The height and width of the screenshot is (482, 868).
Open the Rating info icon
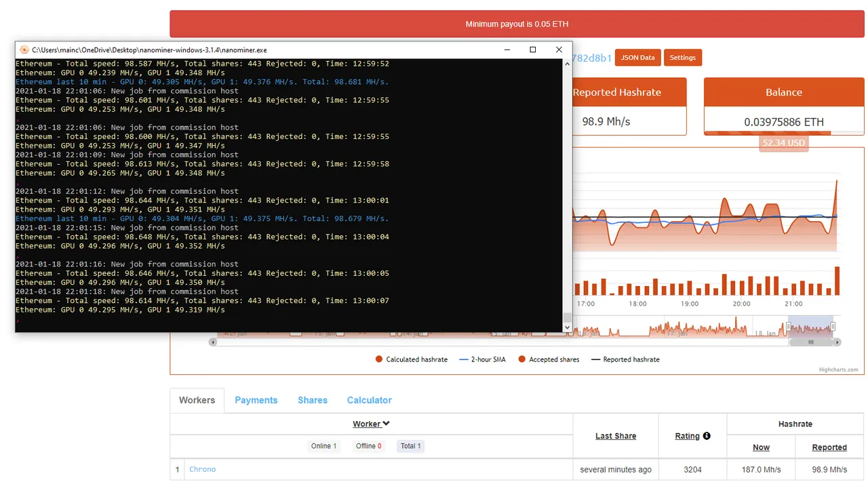coord(707,436)
